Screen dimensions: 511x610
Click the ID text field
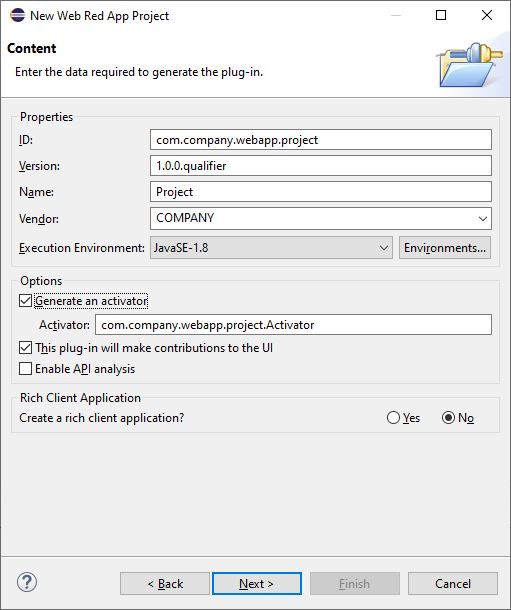click(321, 140)
